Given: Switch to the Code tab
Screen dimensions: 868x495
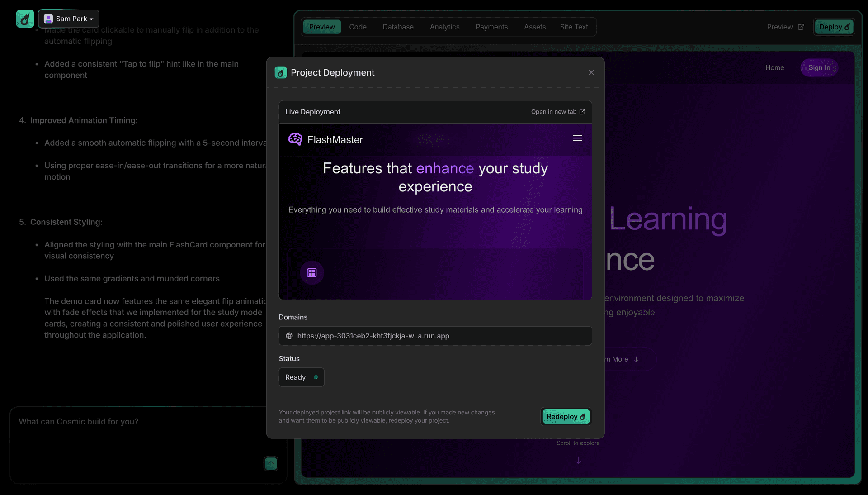Looking at the screenshot, I should [x=358, y=27].
